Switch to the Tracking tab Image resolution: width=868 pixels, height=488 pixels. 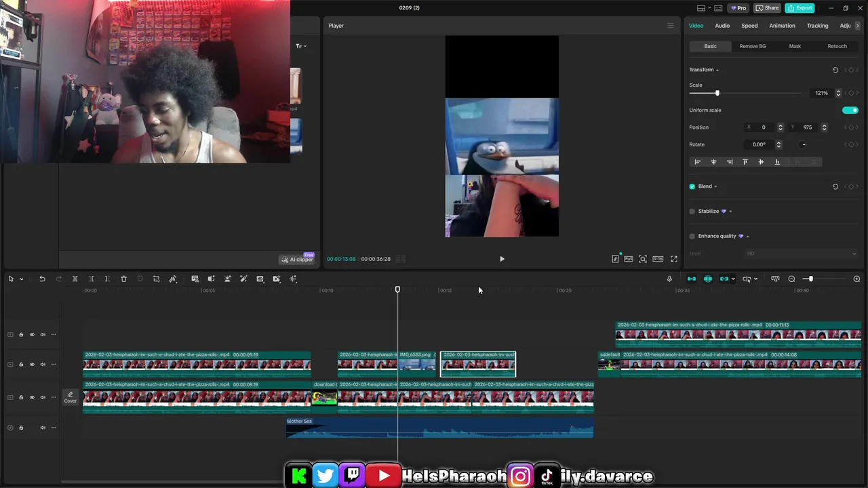(x=817, y=26)
